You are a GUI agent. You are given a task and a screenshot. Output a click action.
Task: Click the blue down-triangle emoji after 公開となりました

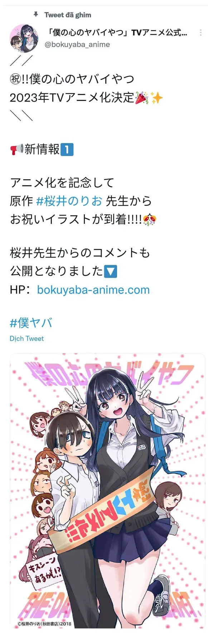(110, 271)
